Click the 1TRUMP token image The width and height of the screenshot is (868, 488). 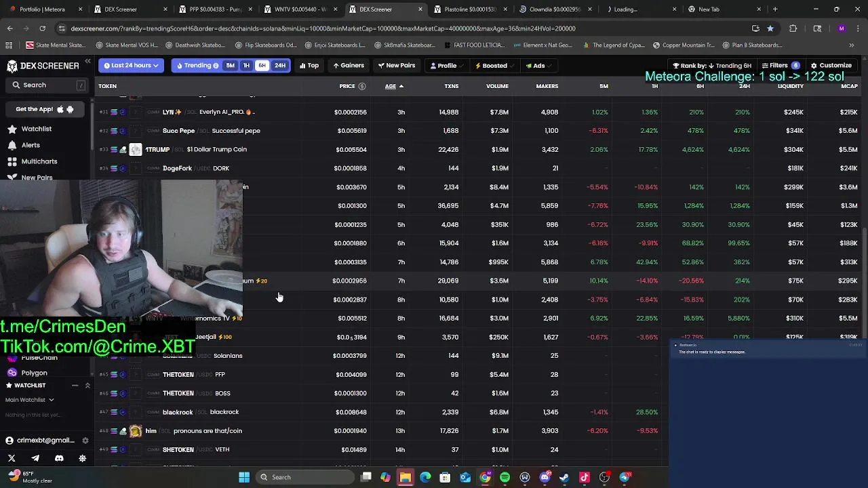136,149
